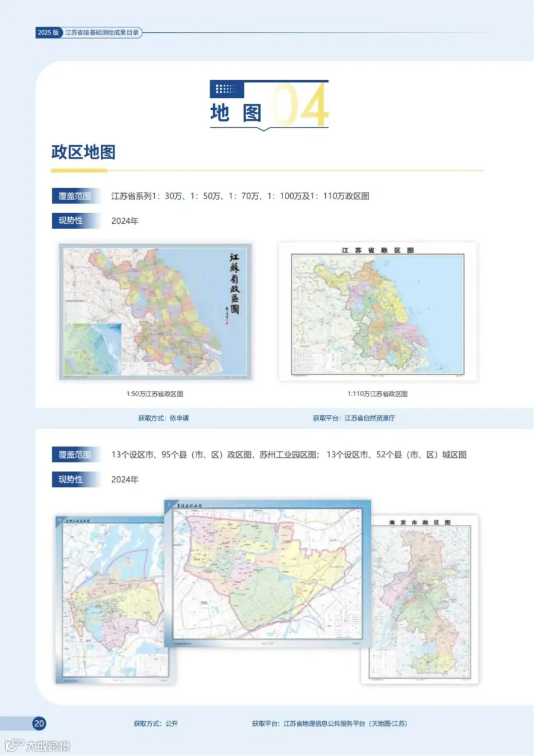Click the section title 地图
The image size is (534, 756).
coord(236,113)
